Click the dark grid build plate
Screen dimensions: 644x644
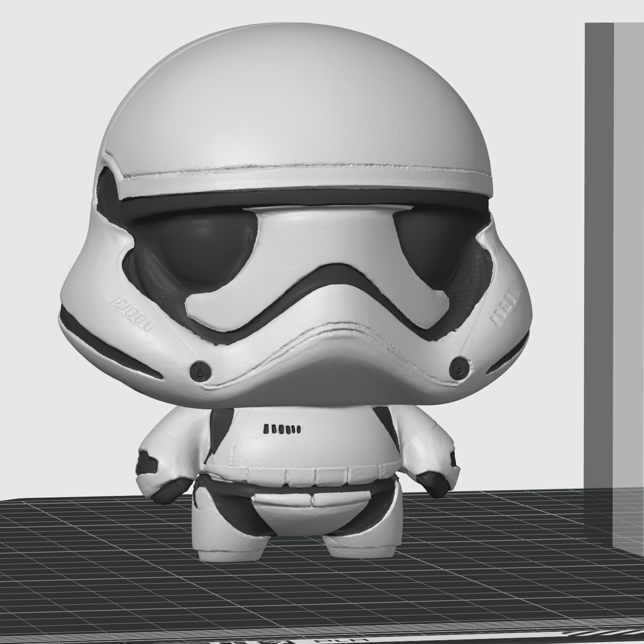click(x=97, y=567)
